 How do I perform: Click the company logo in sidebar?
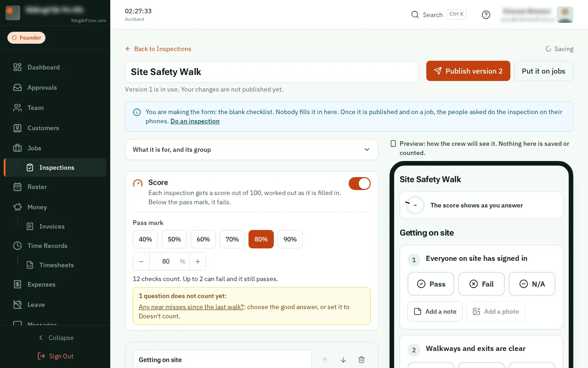coord(13,13)
